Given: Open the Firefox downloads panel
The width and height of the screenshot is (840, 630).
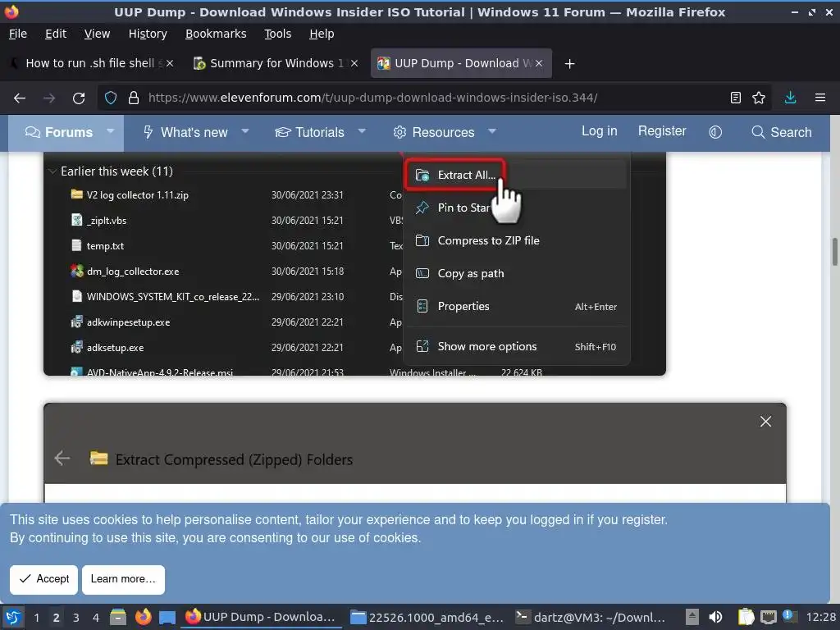Looking at the screenshot, I should [x=790, y=98].
